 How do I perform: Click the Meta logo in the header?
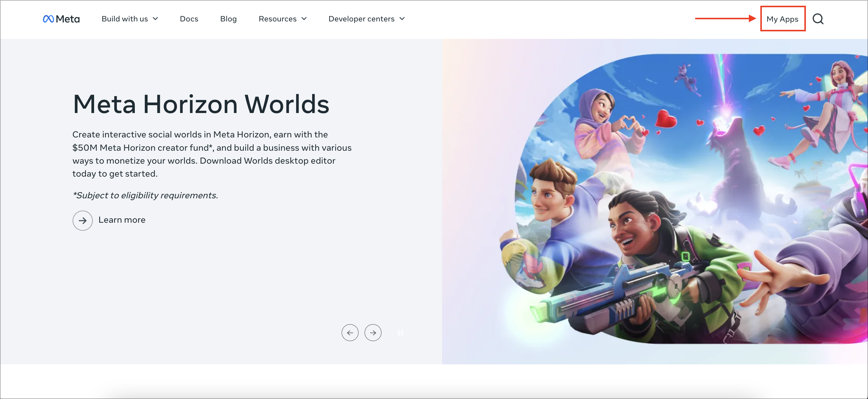[x=61, y=19]
